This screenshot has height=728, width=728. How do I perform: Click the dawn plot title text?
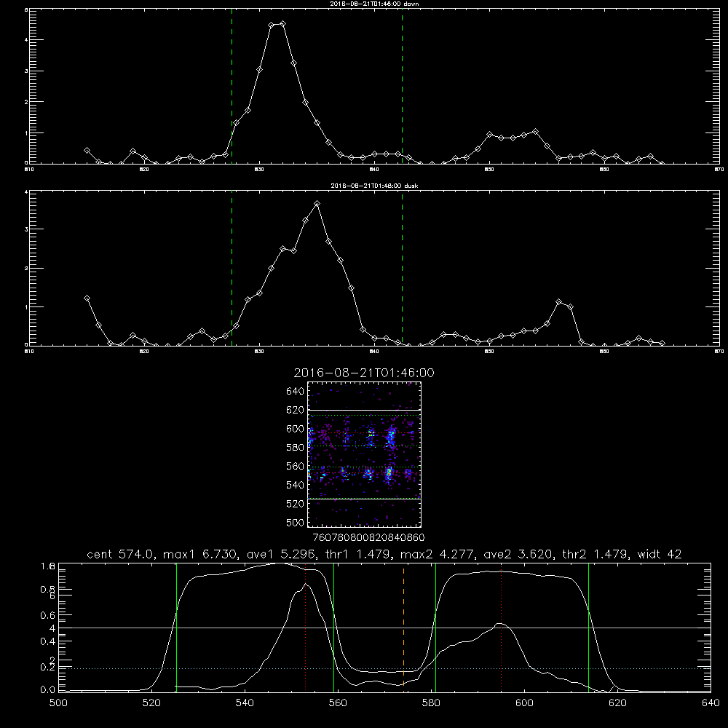[x=374, y=4]
